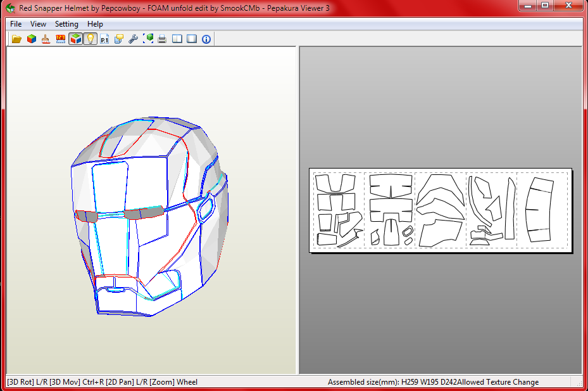Click the Pepakura app icon in title bar

pyautogui.click(x=11, y=8)
